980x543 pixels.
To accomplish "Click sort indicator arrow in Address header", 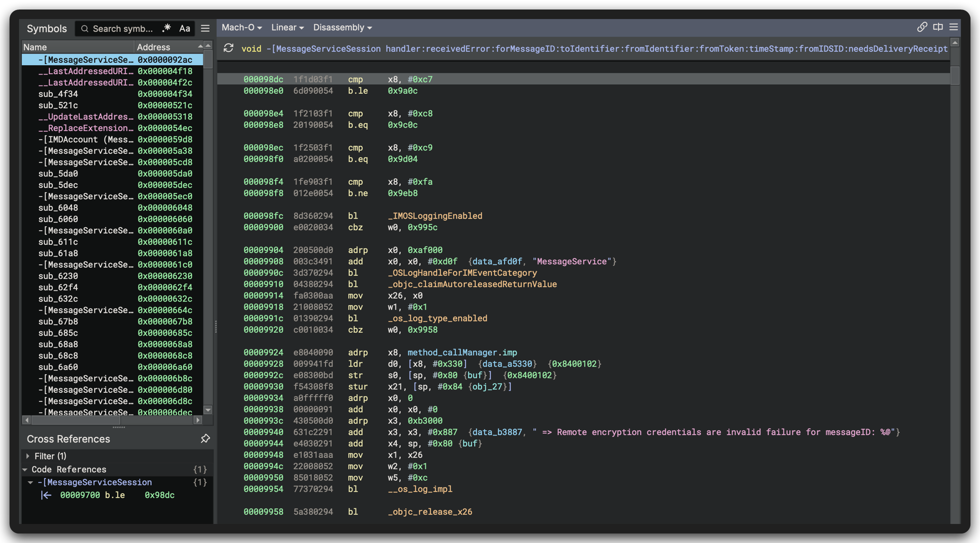I will pyautogui.click(x=200, y=46).
